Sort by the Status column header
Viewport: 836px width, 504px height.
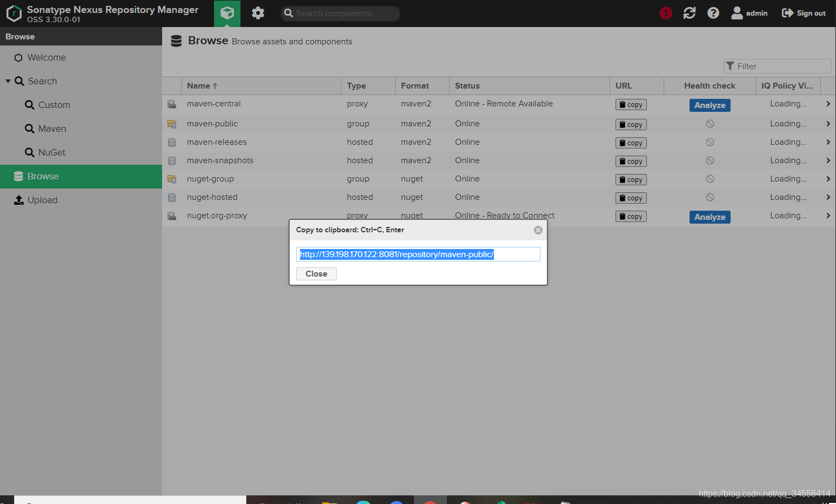coord(529,86)
